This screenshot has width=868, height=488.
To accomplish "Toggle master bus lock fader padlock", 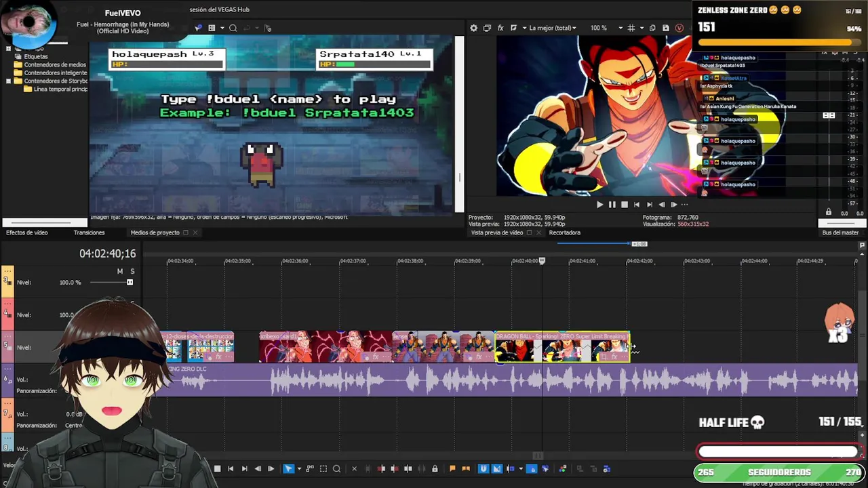I will [828, 212].
